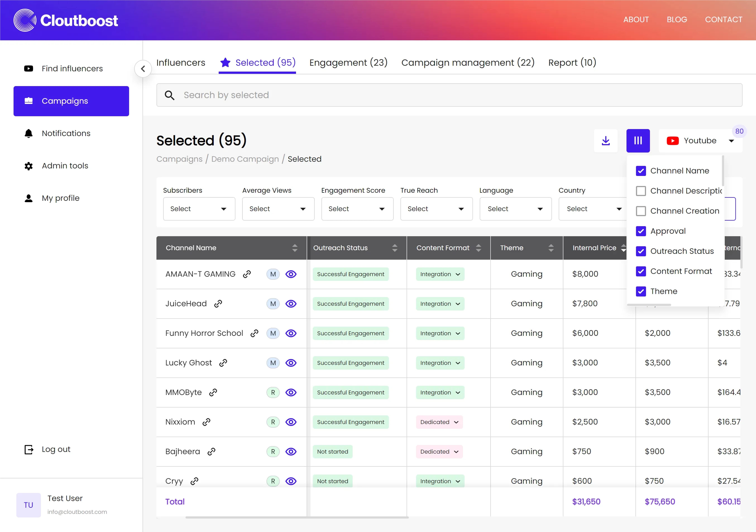This screenshot has width=756, height=532.
Task: Click the Cloutboost logo
Action: (x=66, y=20)
